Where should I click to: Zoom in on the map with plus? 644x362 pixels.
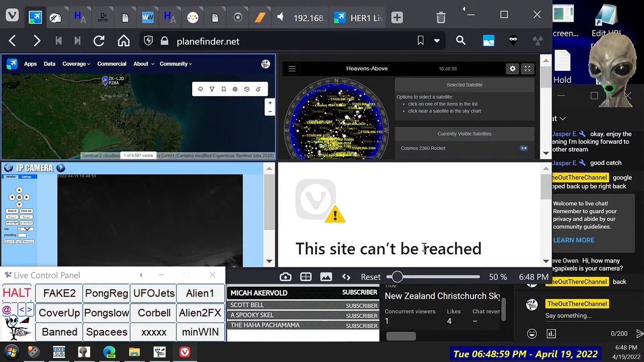click(270, 103)
